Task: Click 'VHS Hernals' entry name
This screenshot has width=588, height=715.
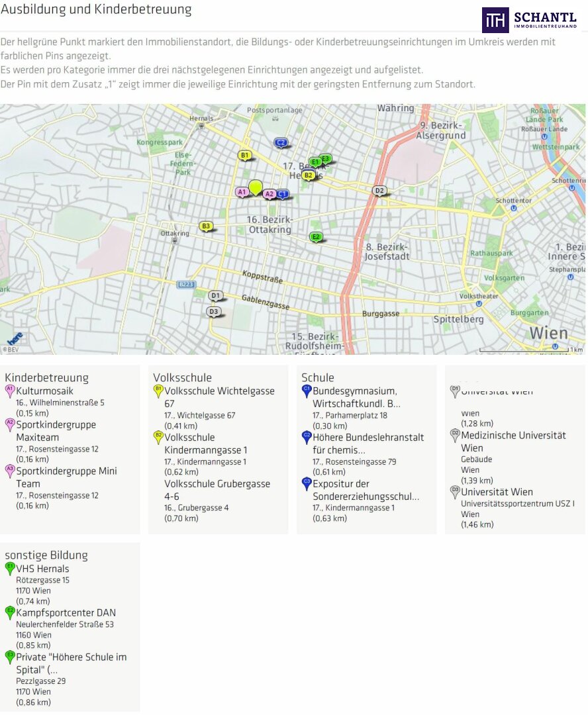Action: tap(42, 569)
